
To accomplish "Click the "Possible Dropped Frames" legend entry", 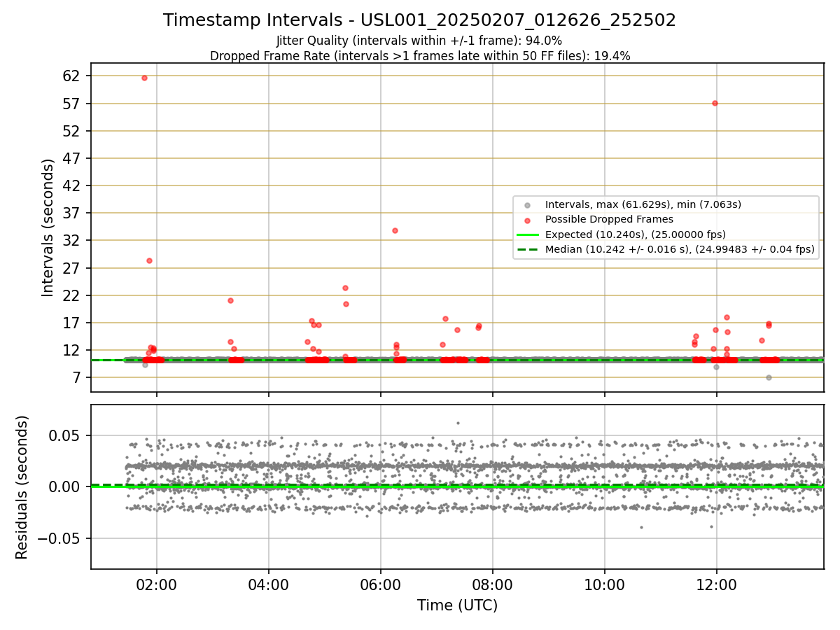I will pyautogui.click(x=609, y=219).
